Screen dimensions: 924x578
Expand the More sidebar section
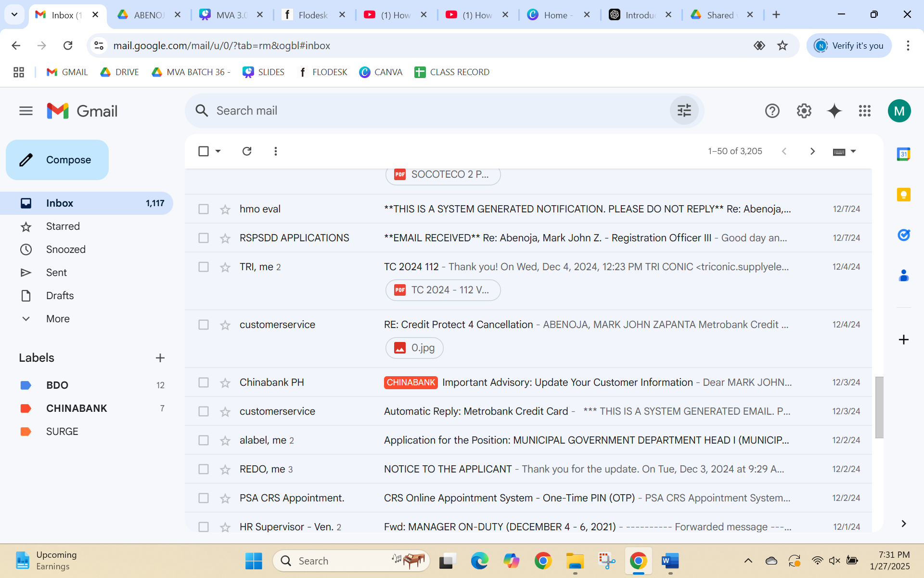(x=58, y=319)
